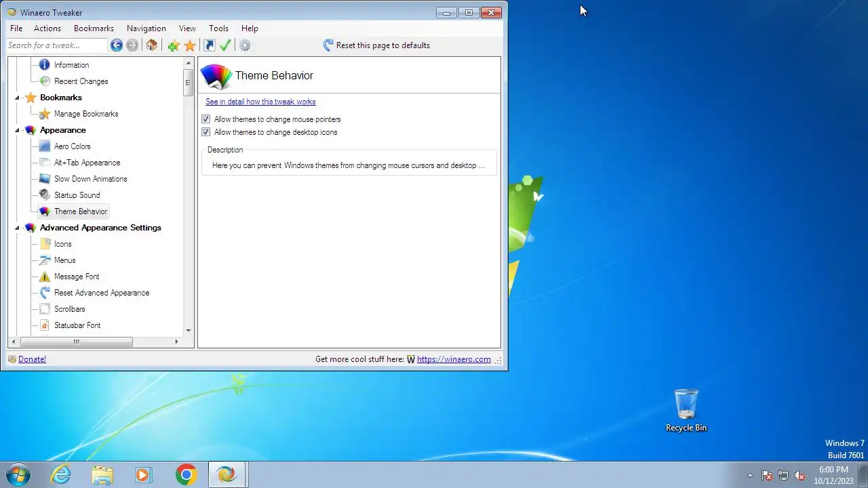The height and width of the screenshot is (488, 868).
Task: Click the tree horizontal scrollbar left arrow
Action: pos(14,342)
